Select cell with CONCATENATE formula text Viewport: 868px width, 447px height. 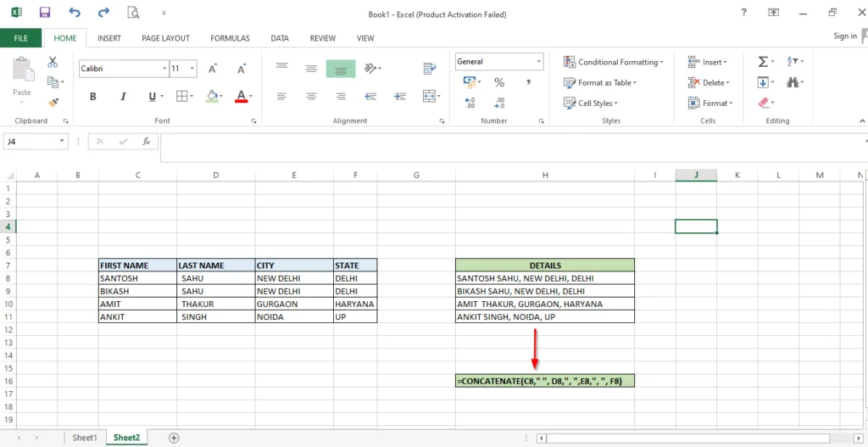pyautogui.click(x=545, y=381)
